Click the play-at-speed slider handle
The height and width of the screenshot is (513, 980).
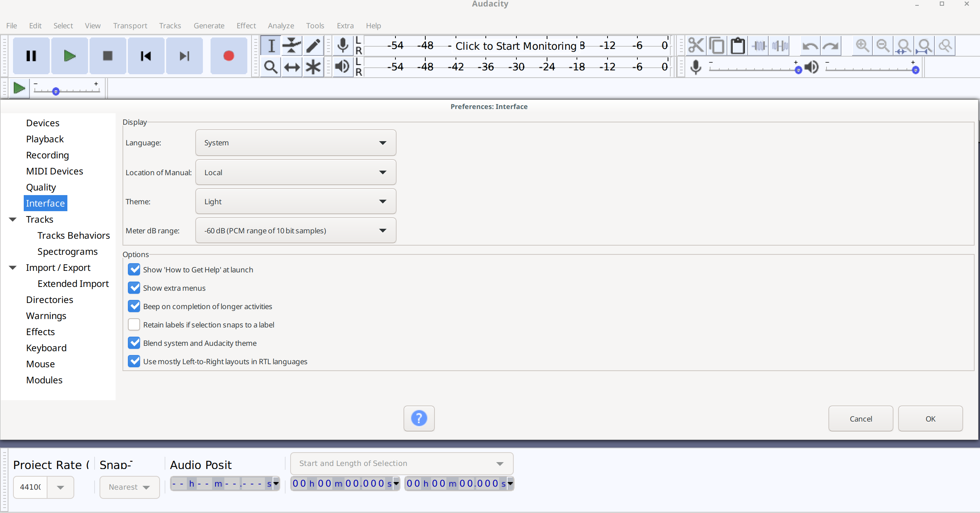[x=56, y=91]
